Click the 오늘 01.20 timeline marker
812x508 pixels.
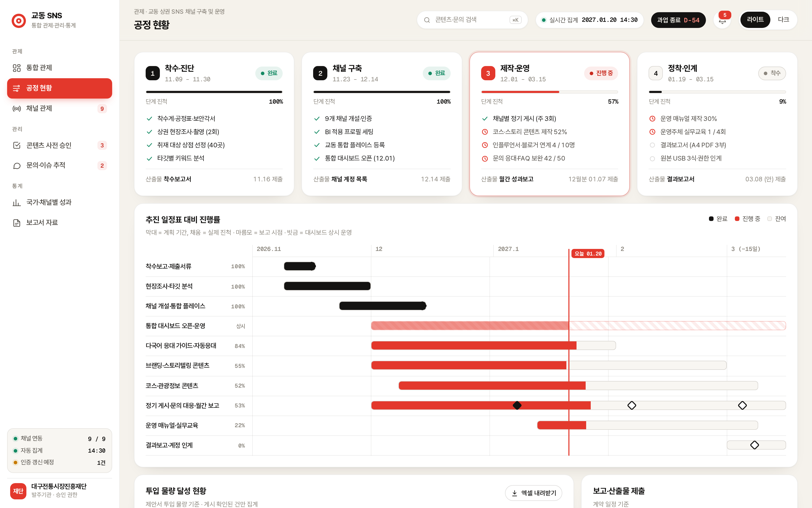click(x=587, y=254)
